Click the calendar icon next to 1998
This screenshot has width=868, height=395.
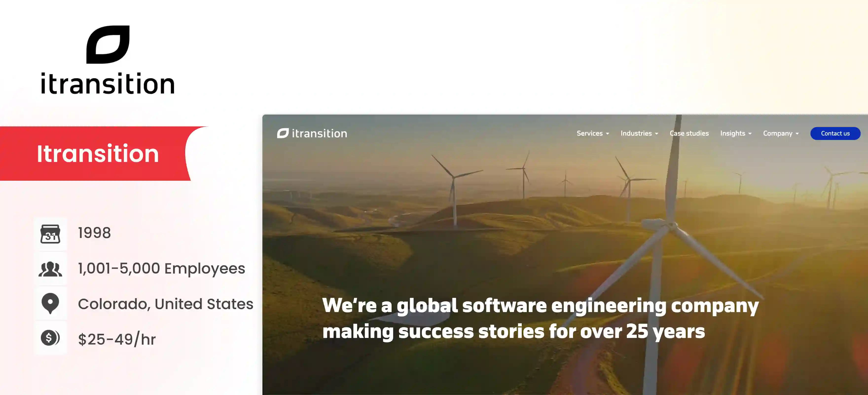coord(51,234)
